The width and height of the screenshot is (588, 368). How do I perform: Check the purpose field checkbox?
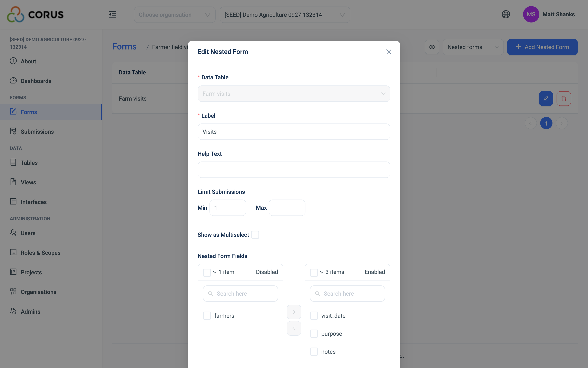[x=314, y=334]
